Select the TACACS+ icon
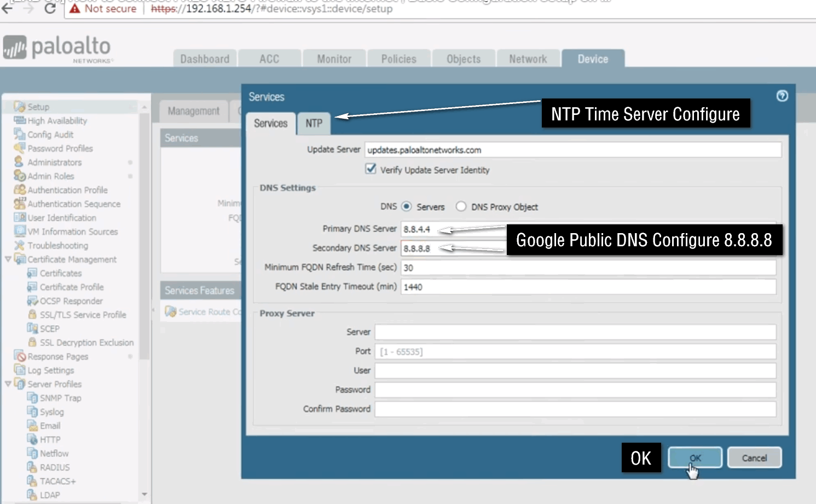The image size is (816, 504). coord(32,481)
